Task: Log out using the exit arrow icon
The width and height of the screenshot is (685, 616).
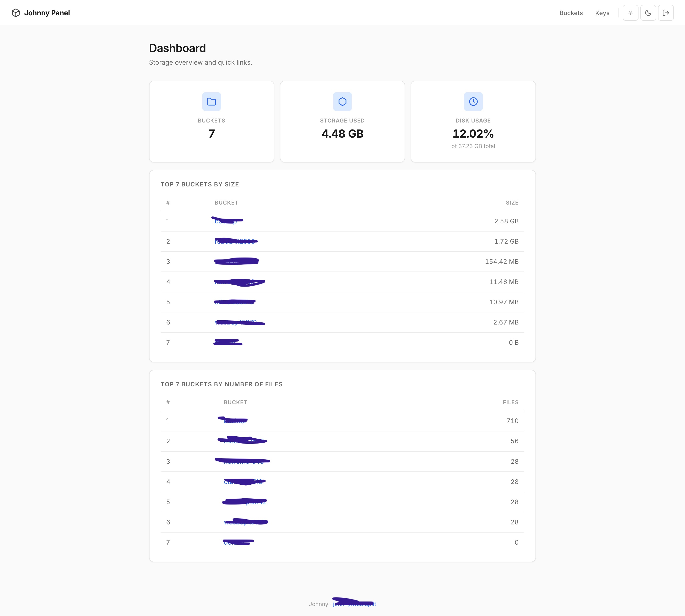Action: 666,13
